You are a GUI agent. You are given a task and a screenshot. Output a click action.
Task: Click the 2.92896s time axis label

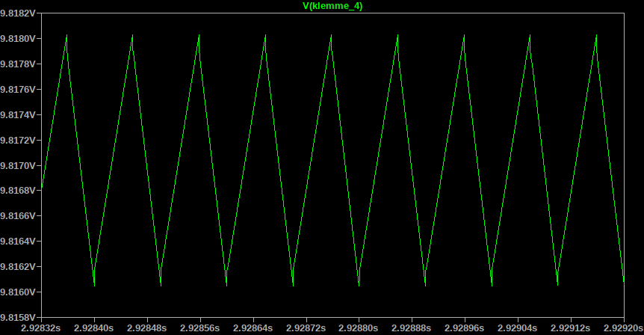465,328
